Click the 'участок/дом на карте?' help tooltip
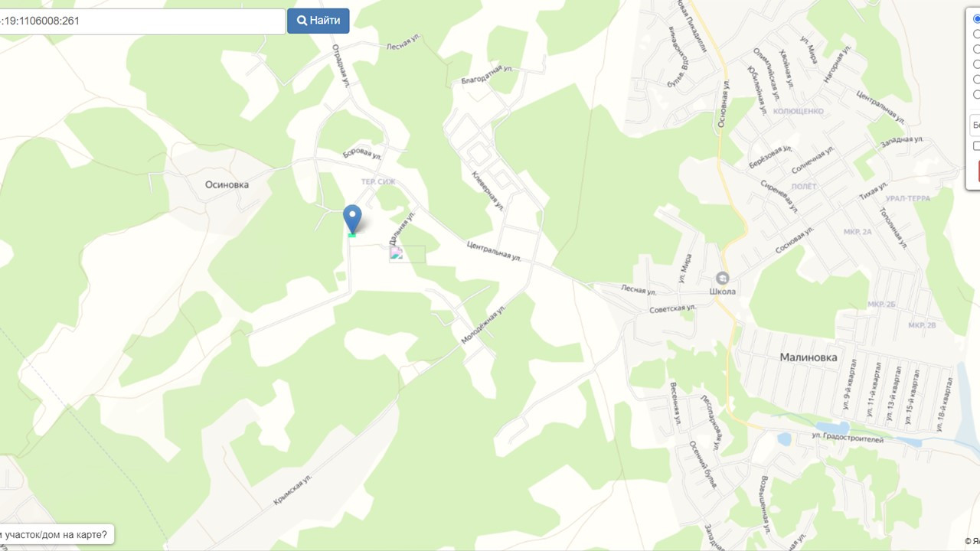The width and height of the screenshot is (980, 551). 57,534
